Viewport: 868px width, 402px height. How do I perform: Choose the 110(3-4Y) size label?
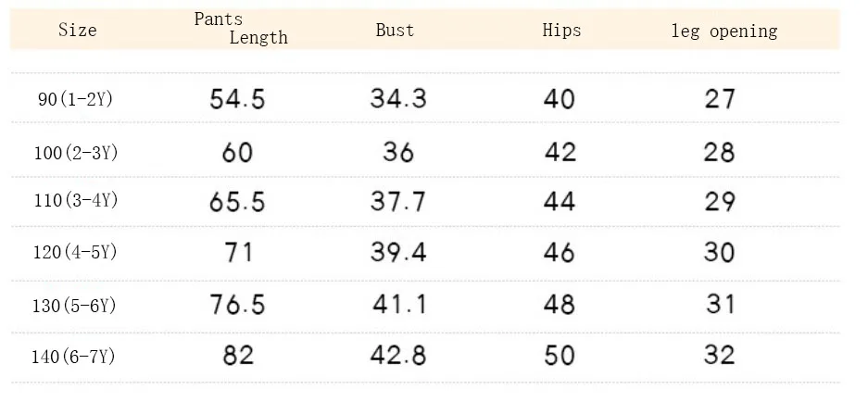(76, 200)
